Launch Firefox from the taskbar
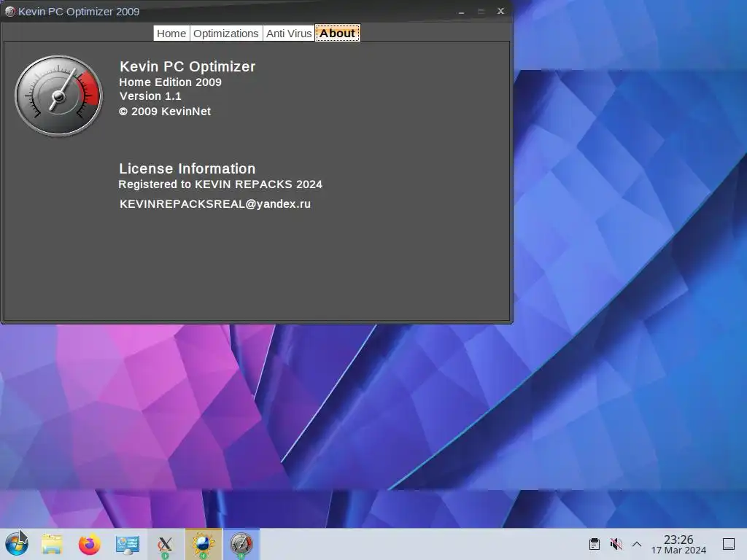747x560 pixels. [x=90, y=544]
